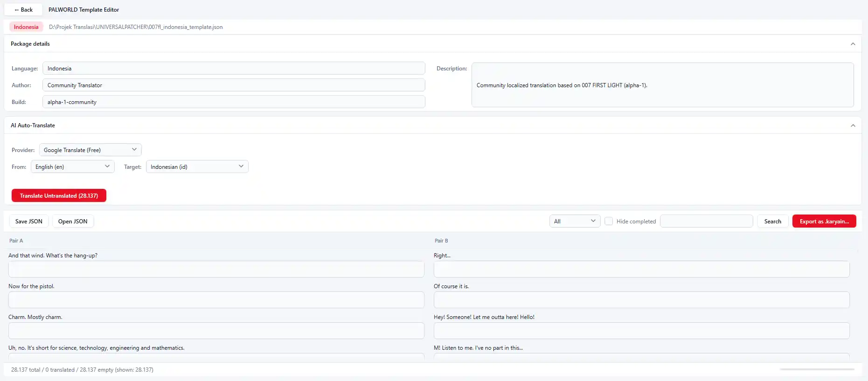This screenshot has width=868, height=381.
Task: Focus the search text box
Action: click(707, 222)
